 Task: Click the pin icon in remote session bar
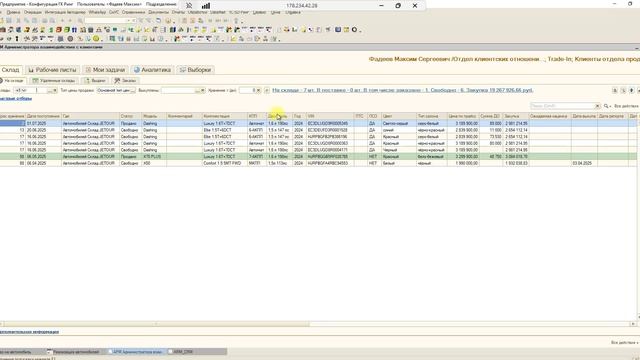click(189, 6)
